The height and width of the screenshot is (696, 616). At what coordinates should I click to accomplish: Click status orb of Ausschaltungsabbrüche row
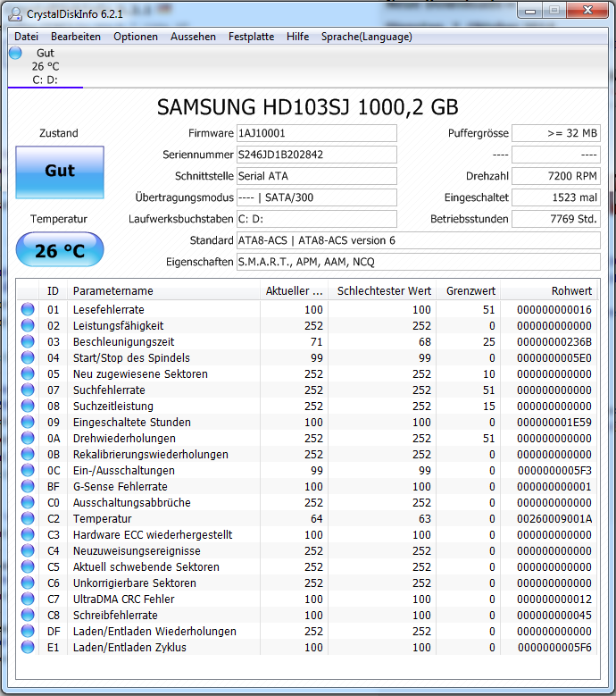point(28,502)
